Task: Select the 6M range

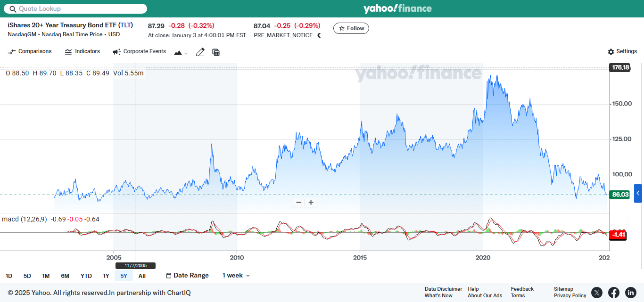Action: [x=65, y=276]
